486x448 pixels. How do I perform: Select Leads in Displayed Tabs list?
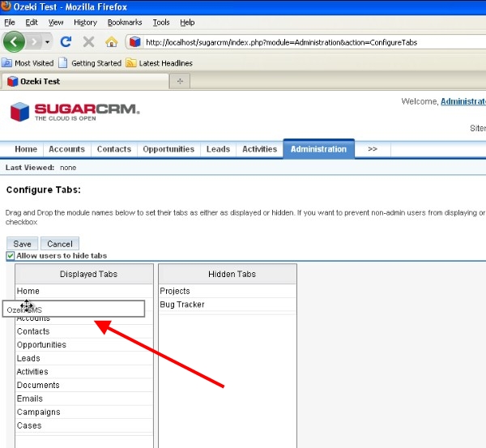tap(84, 358)
